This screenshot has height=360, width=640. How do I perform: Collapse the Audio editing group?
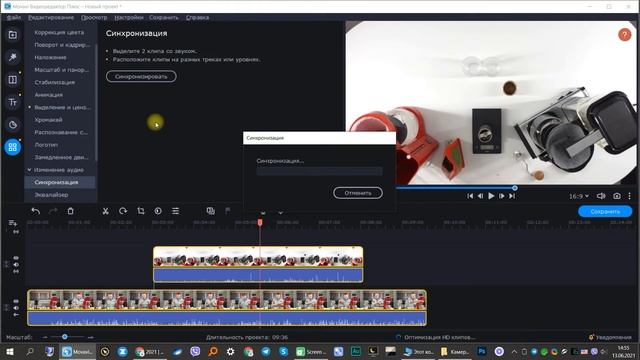pyautogui.click(x=29, y=169)
